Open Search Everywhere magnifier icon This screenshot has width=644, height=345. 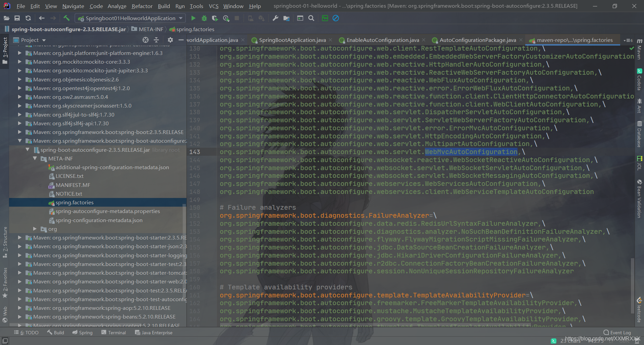[311, 18]
